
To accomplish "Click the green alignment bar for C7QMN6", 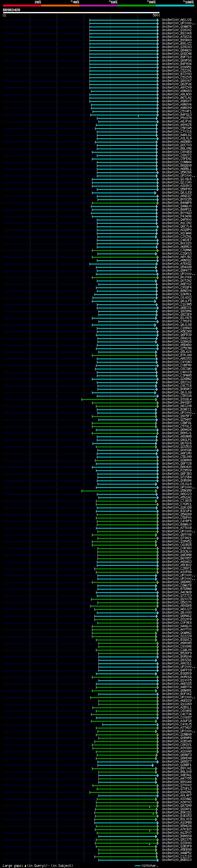I will pos(125,250).
